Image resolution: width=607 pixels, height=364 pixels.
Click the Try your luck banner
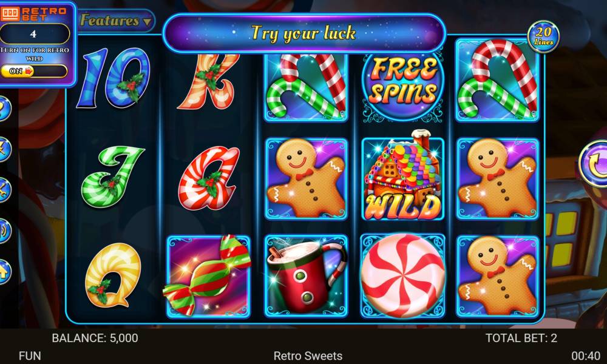(304, 33)
